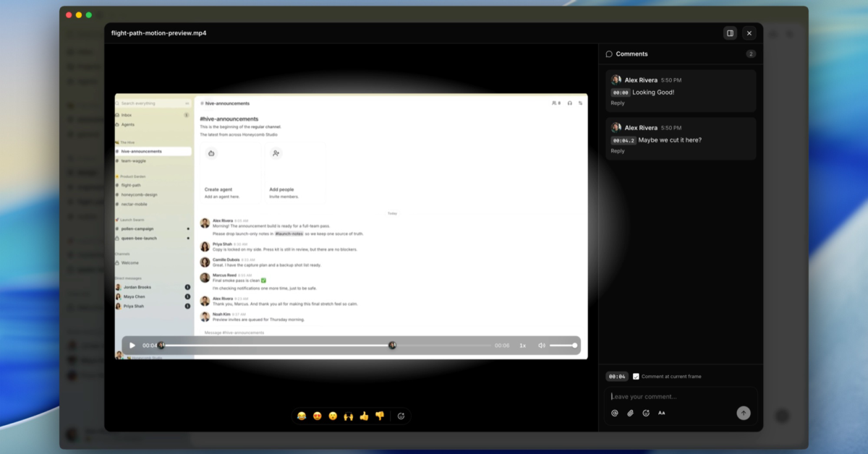Open more reactions picker icon
The height and width of the screenshot is (454, 868).
(401, 416)
